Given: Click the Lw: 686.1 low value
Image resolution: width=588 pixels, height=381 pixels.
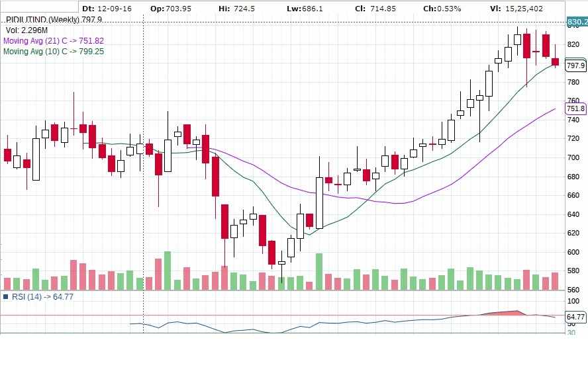Looking at the screenshot, I should pos(305,9).
